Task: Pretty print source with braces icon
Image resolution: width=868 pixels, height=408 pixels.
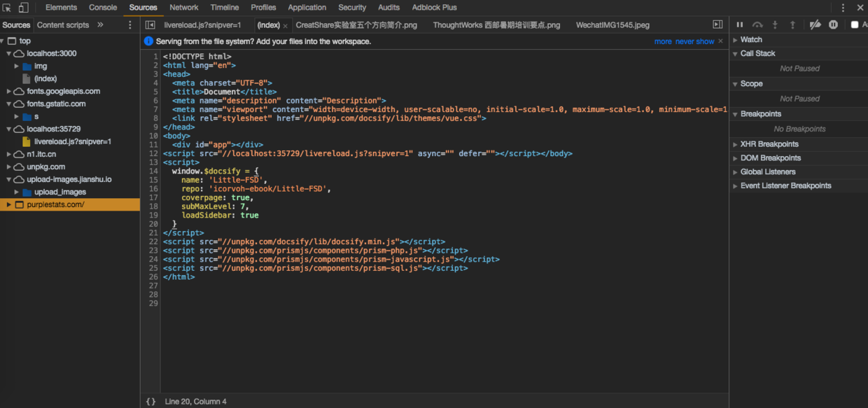Action: pyautogui.click(x=150, y=402)
